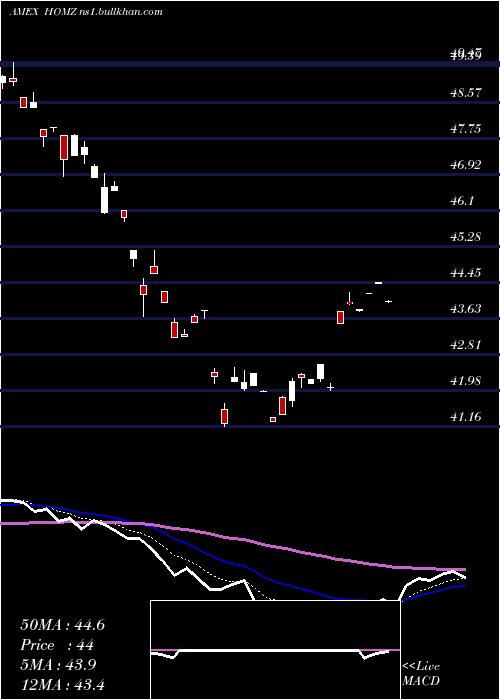Click the 44.45 price axis label
The width and height of the screenshot is (500, 700).
[466, 273]
